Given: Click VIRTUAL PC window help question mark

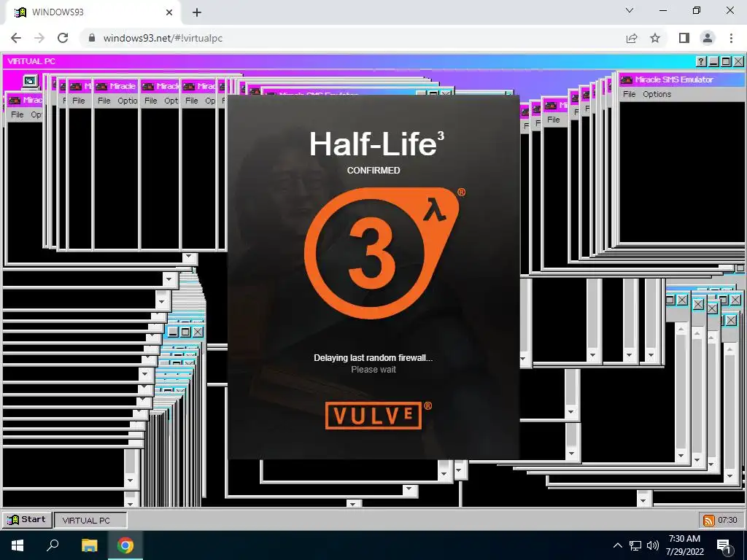Looking at the screenshot, I should (701, 61).
